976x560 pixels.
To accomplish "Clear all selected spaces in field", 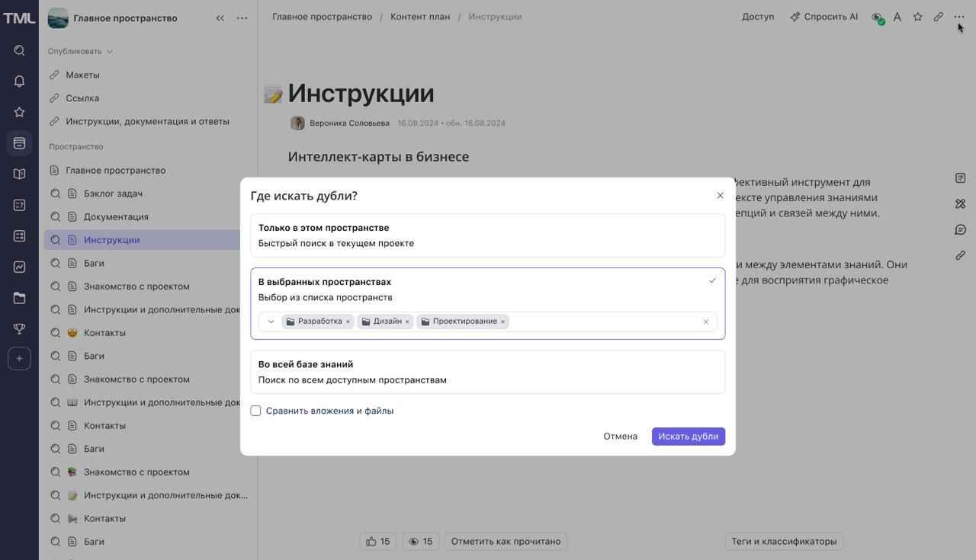I will 706,322.
